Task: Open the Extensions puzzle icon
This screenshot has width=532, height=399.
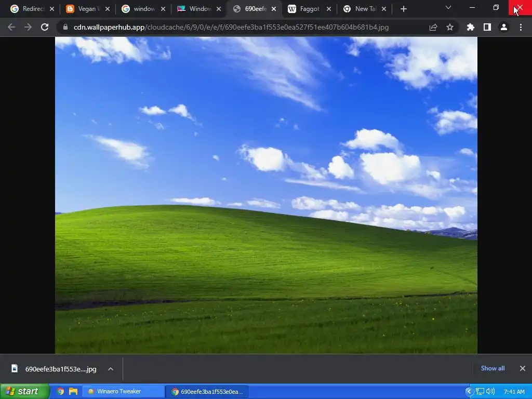Action: coord(471,27)
